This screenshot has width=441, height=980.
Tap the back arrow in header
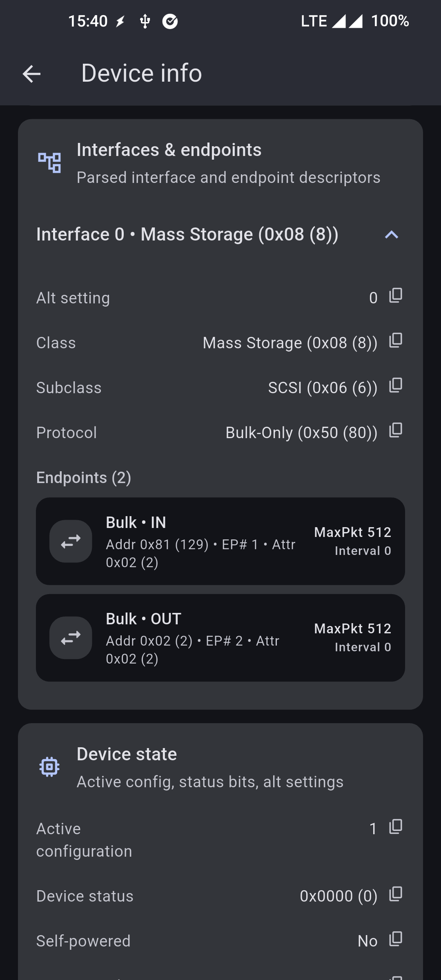(31, 74)
